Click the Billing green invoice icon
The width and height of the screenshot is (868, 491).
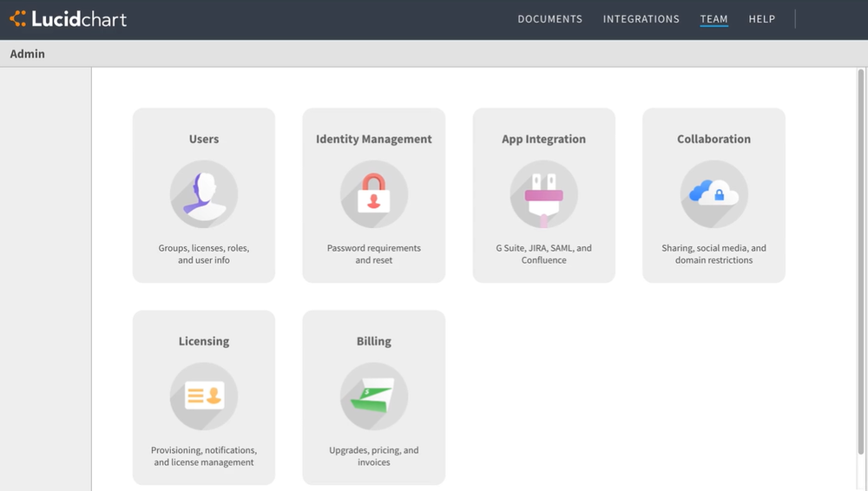(x=373, y=396)
